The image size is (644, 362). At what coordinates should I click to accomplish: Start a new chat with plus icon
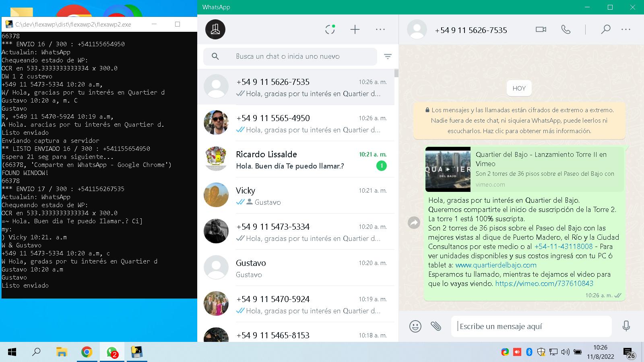[x=355, y=29]
